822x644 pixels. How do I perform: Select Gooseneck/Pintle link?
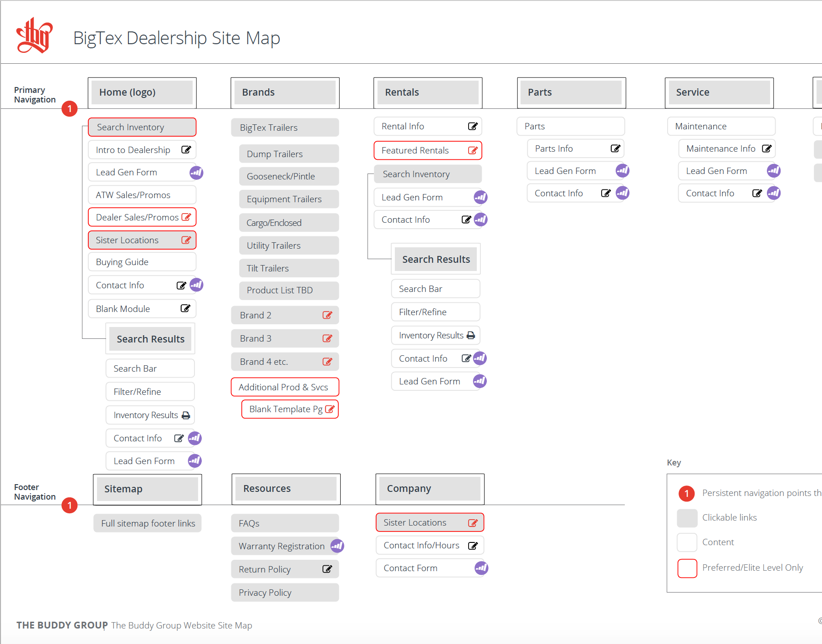pos(289,176)
